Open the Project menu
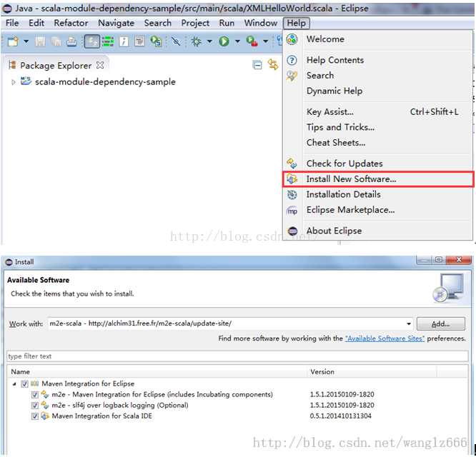The image size is (476, 457). click(x=195, y=23)
